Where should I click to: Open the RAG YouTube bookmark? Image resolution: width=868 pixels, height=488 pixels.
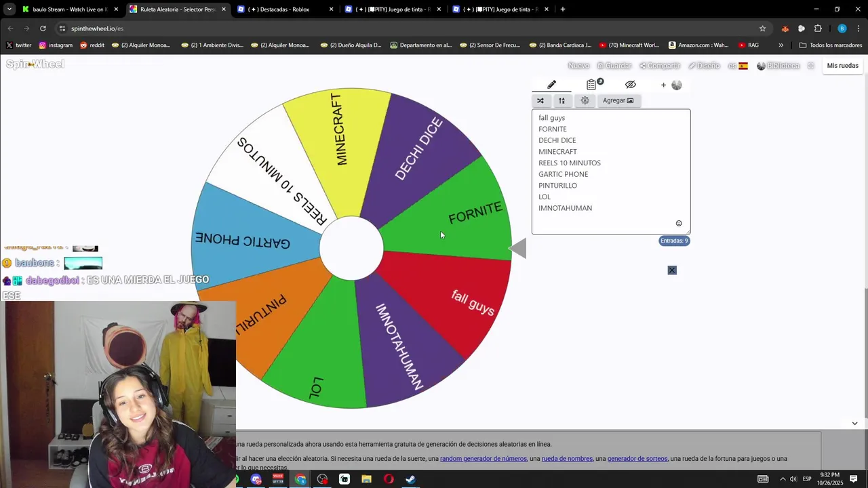click(x=749, y=45)
